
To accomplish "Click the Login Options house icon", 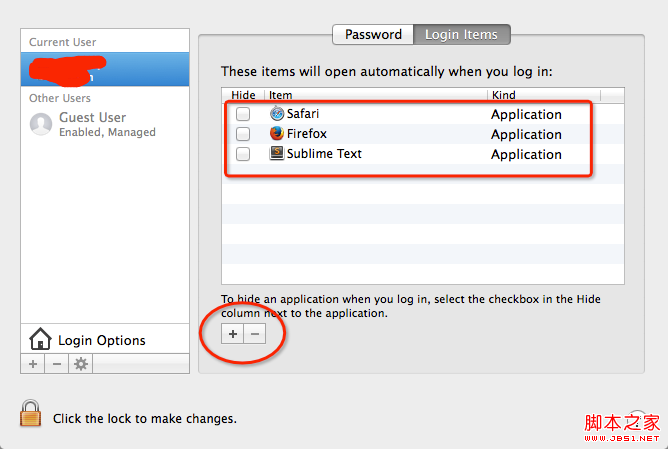I will pos(40,340).
